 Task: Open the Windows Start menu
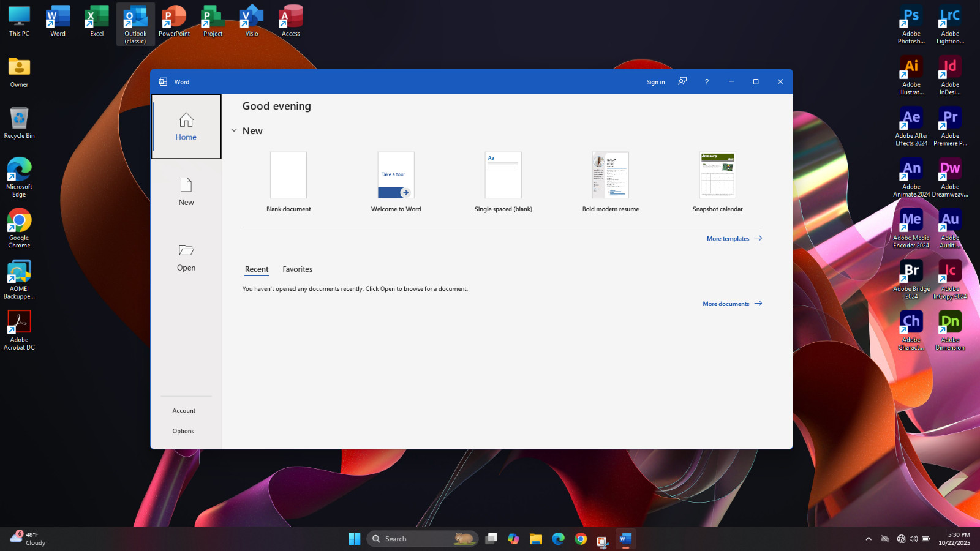(x=354, y=539)
